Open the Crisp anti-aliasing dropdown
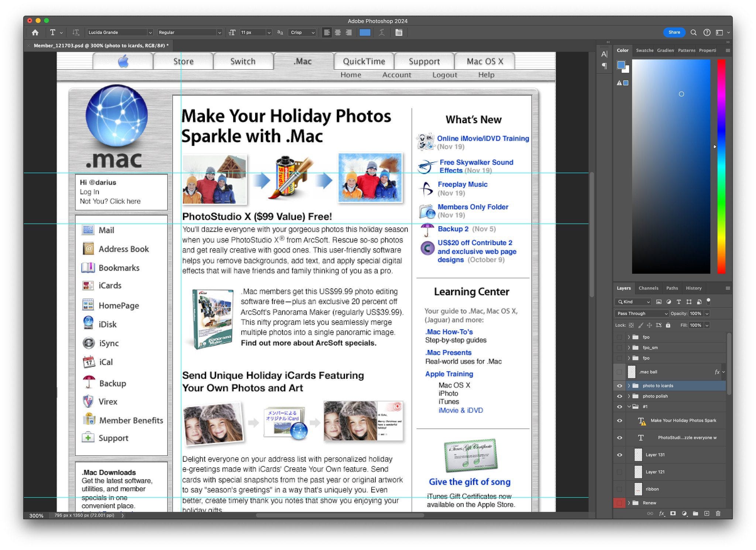 tap(303, 32)
